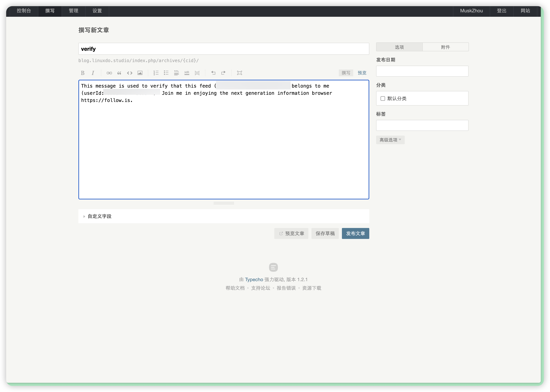Image resolution: width=550 pixels, height=392 pixels.
Task: Click the 发布文章 publish button
Action: click(x=355, y=233)
